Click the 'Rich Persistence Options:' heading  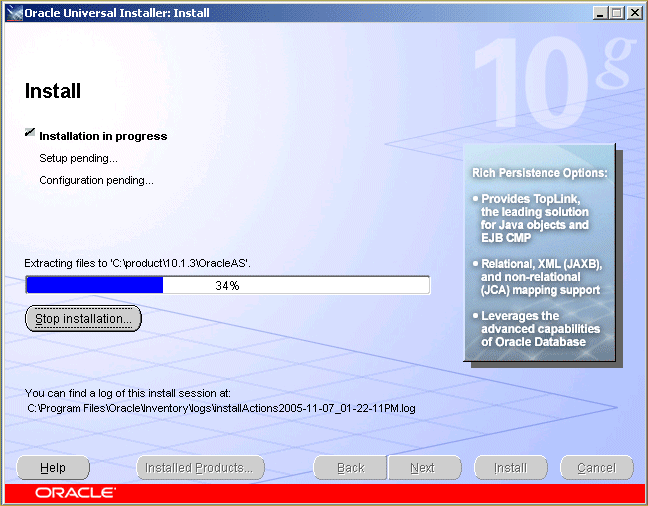coord(540,173)
